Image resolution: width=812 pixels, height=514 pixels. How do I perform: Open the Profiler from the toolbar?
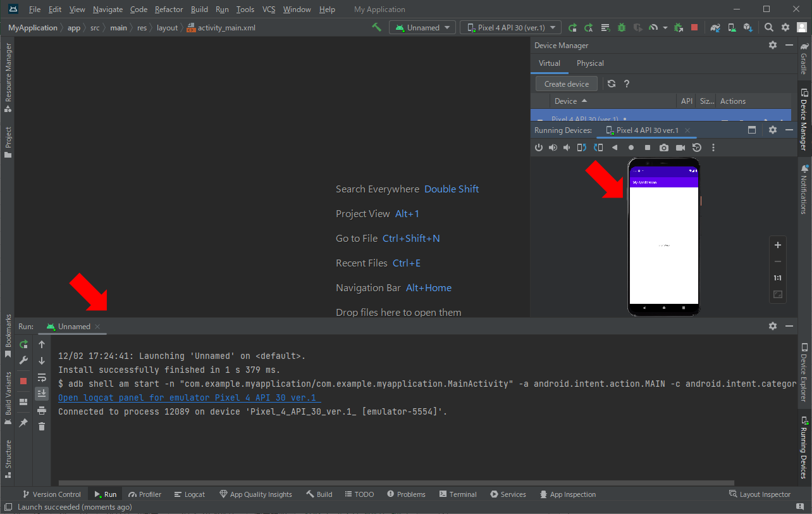coord(654,27)
